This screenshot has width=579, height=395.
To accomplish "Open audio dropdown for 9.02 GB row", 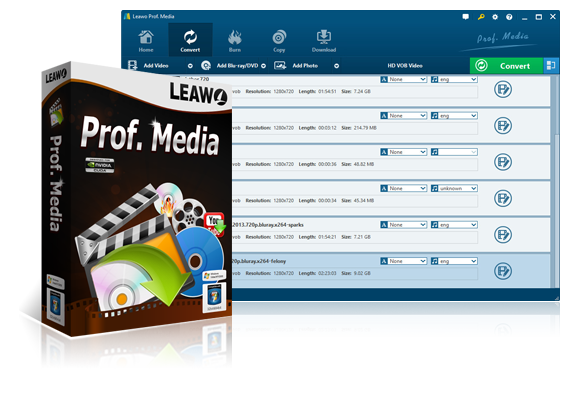I will 454,261.
